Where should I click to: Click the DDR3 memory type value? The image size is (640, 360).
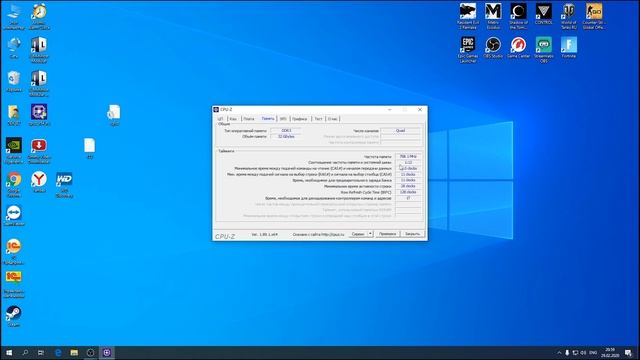[x=286, y=131]
